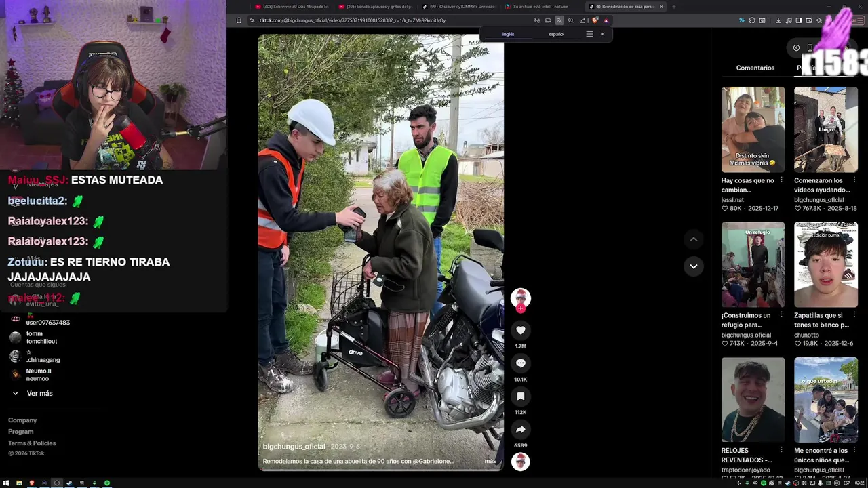Switch to the 'Su archivo está listo' tab
The height and width of the screenshot is (488, 868).
pyautogui.click(x=542, y=7)
